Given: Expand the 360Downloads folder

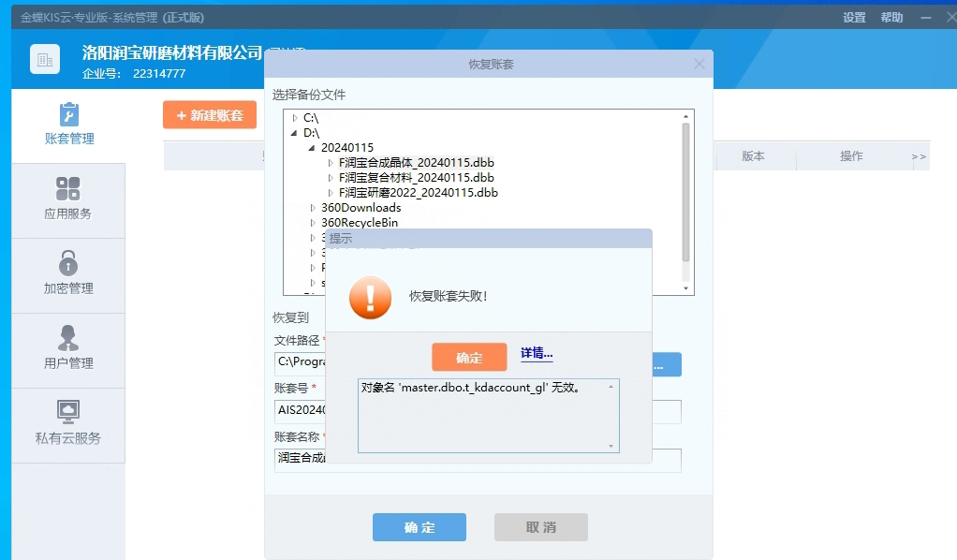Looking at the screenshot, I should (313, 208).
